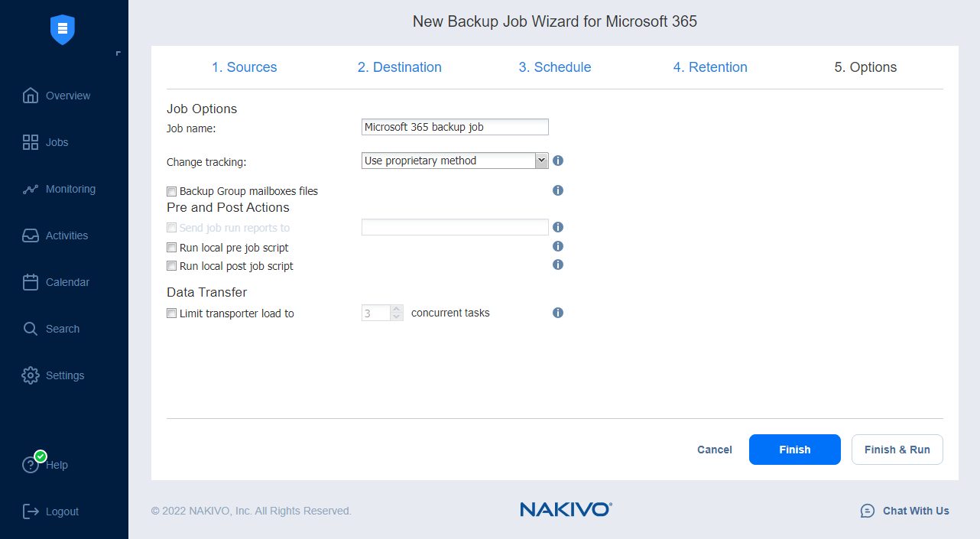
Task: Enable Backup Group mailboxes files
Action: coord(171,190)
